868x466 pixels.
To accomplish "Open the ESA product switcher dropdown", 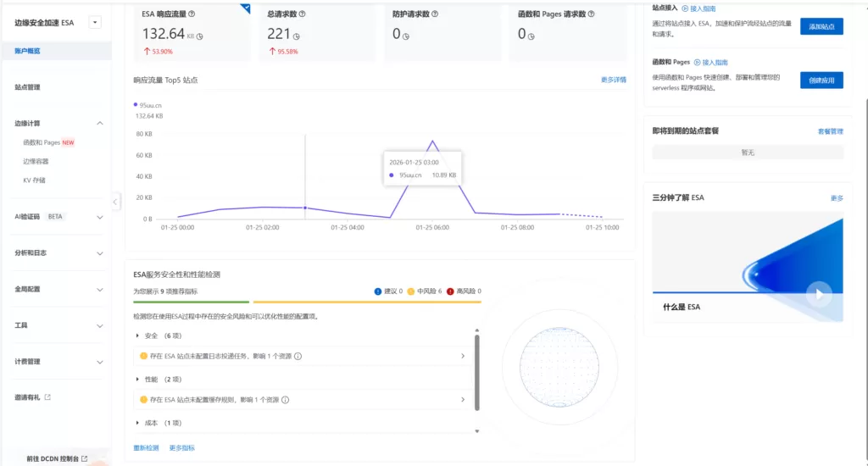I will [x=95, y=23].
